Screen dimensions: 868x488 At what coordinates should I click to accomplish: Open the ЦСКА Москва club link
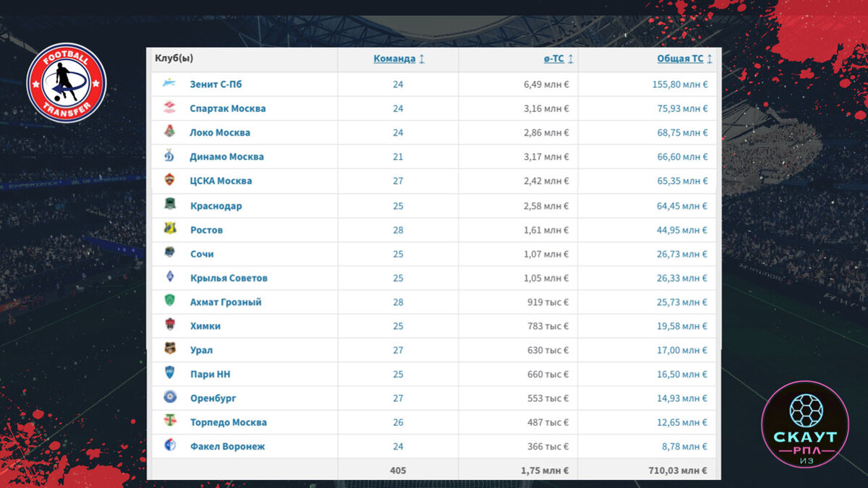coord(221,181)
